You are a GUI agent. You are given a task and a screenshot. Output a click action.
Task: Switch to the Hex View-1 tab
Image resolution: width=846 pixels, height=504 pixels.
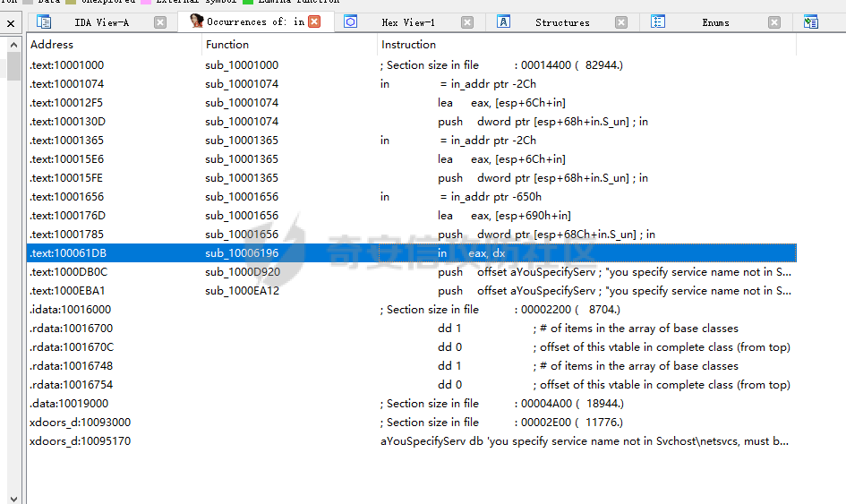coord(408,22)
